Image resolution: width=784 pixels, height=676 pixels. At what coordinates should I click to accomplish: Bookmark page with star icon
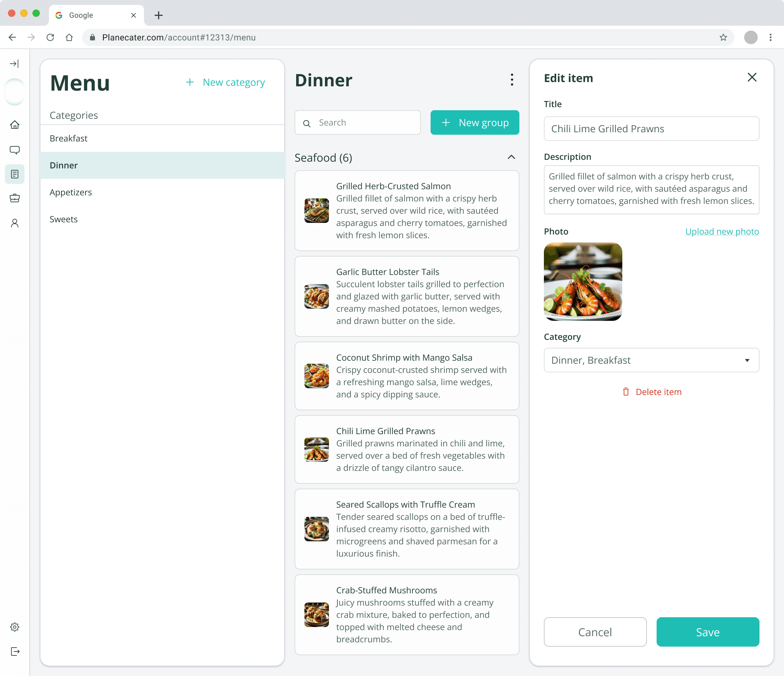click(723, 37)
